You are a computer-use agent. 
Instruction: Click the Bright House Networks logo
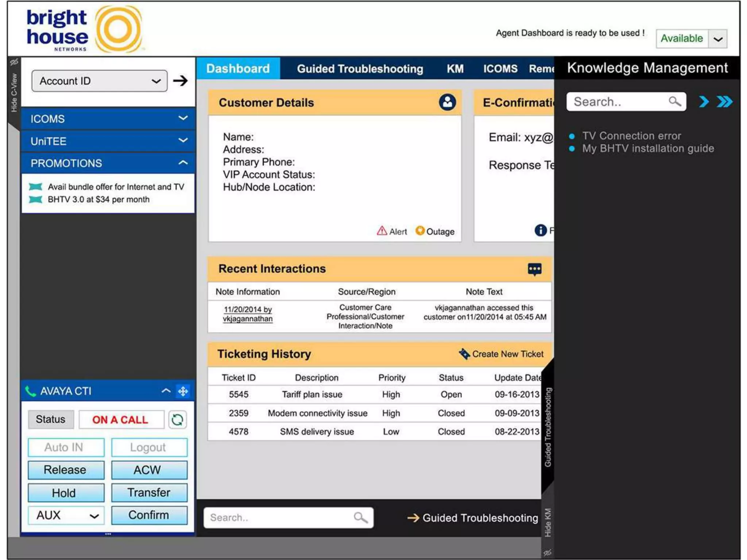85,29
